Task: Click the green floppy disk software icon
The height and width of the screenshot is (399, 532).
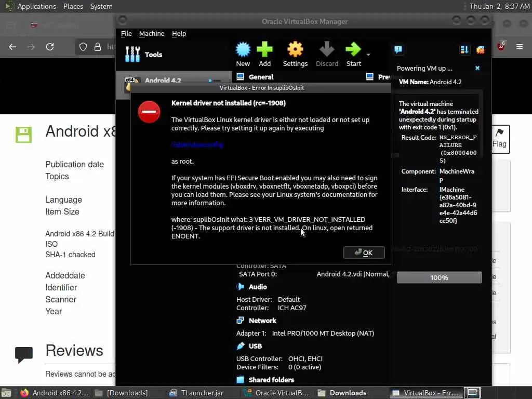Action: coord(23,135)
